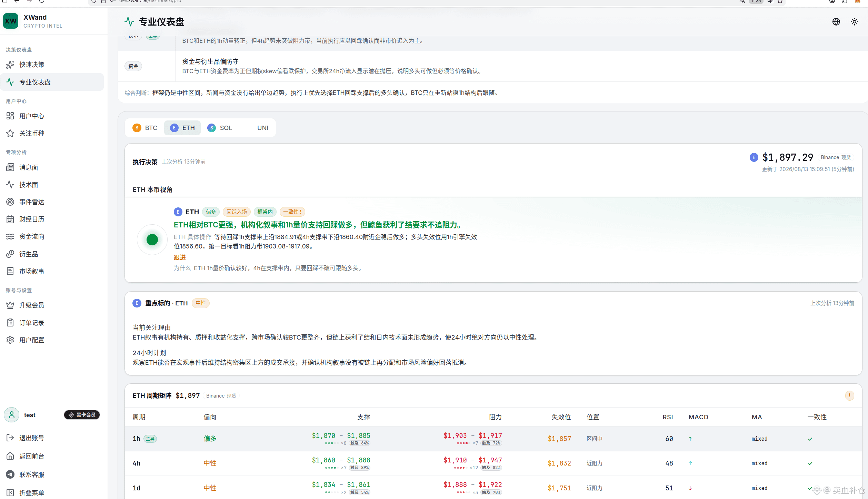Image resolution: width=868 pixels, height=499 pixels.
Task: Click the 框架内 tag
Action: coord(265,212)
